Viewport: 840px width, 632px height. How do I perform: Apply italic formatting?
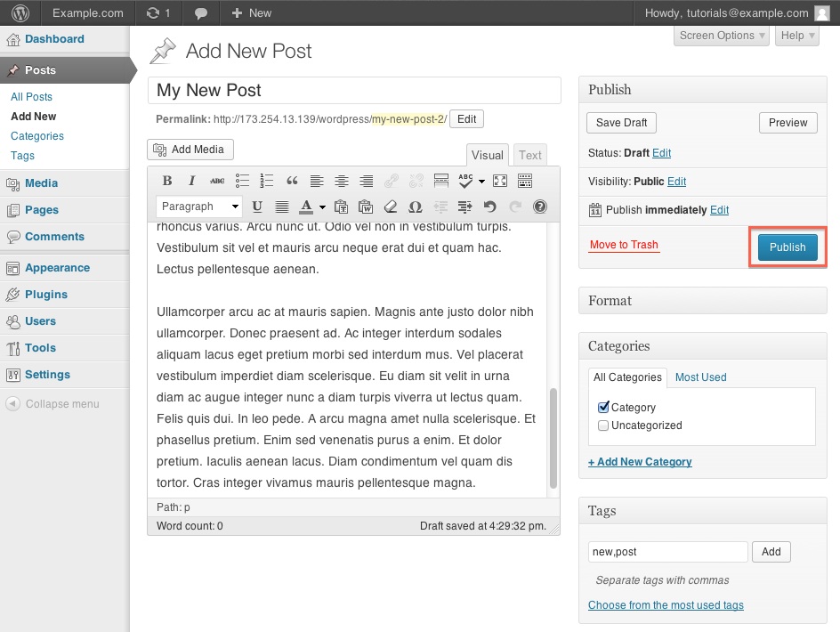pos(191,181)
